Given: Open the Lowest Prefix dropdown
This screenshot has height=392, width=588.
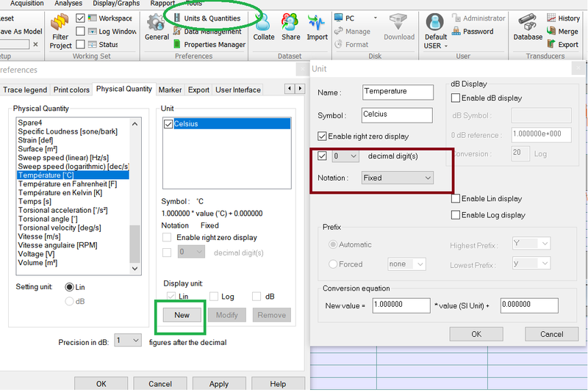Looking at the screenshot, I should point(531,264).
